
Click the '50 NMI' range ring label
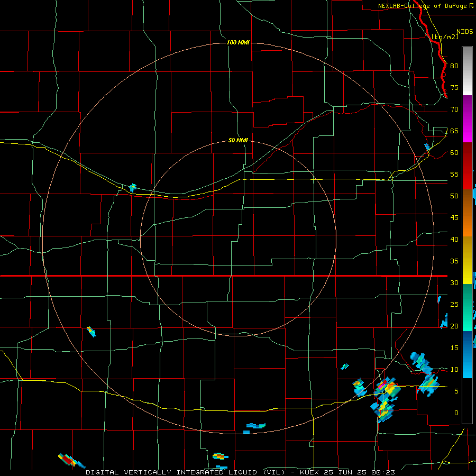(238, 140)
